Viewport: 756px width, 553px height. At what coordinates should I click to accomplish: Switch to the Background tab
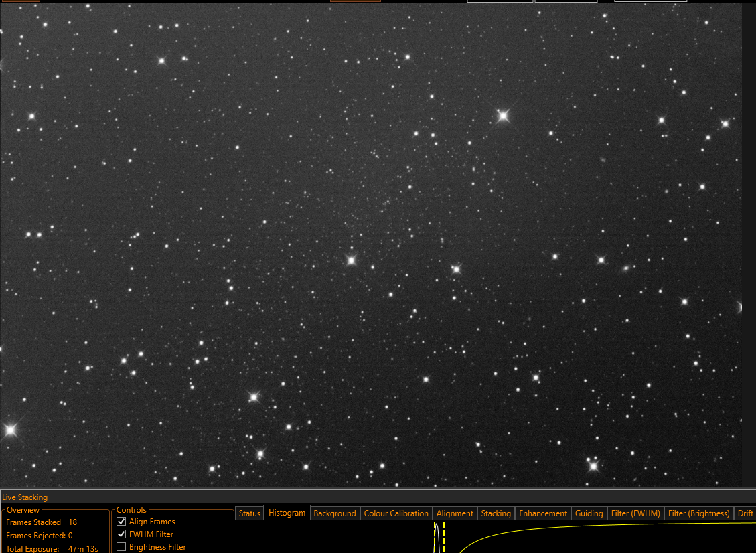point(335,513)
